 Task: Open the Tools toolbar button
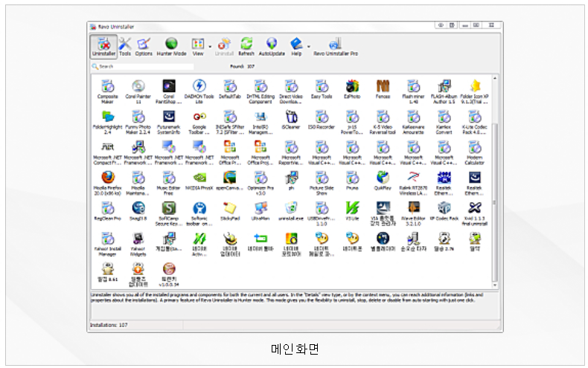(125, 47)
